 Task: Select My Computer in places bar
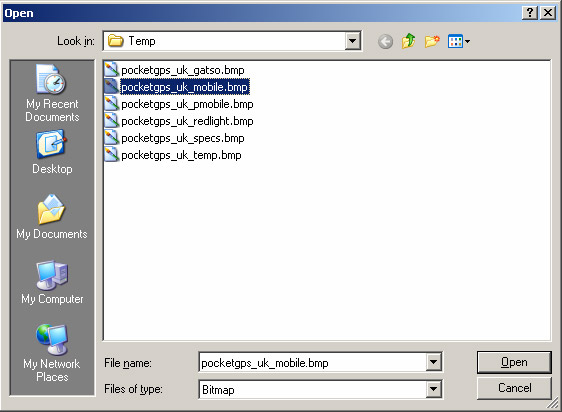(52, 283)
